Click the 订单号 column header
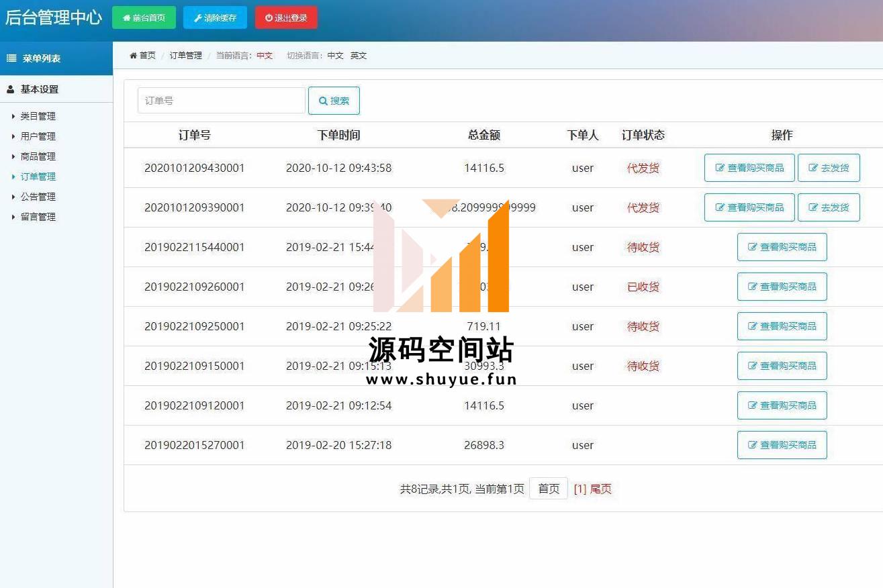 tap(195, 135)
